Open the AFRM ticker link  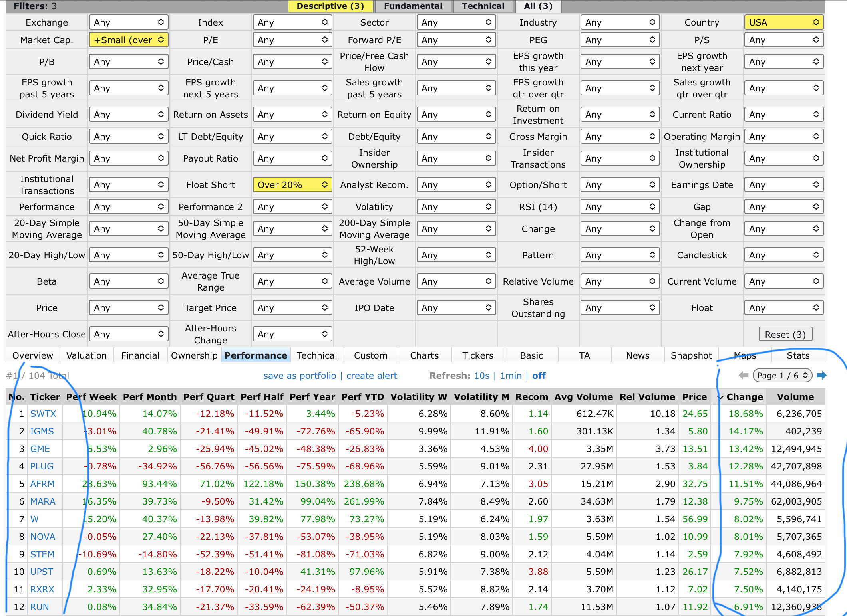click(42, 484)
